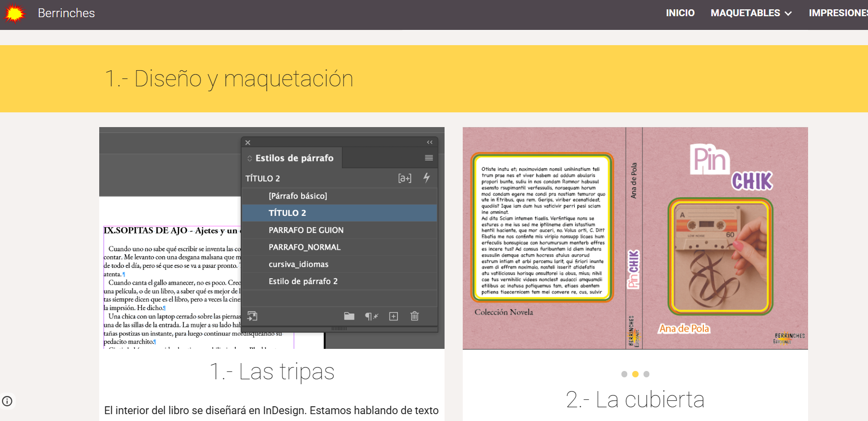The image size is (868, 421).
Task: Select the middle yellow carousel dot
Action: [x=635, y=374]
